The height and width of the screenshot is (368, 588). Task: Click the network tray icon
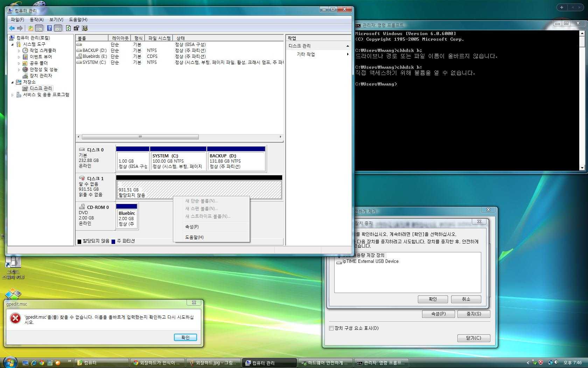coord(550,362)
